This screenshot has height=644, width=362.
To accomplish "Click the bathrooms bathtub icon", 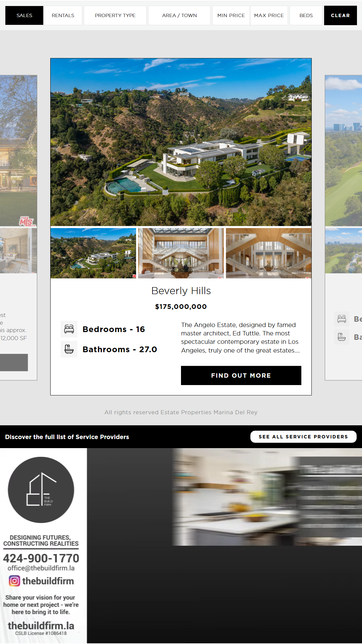I will coord(69,349).
